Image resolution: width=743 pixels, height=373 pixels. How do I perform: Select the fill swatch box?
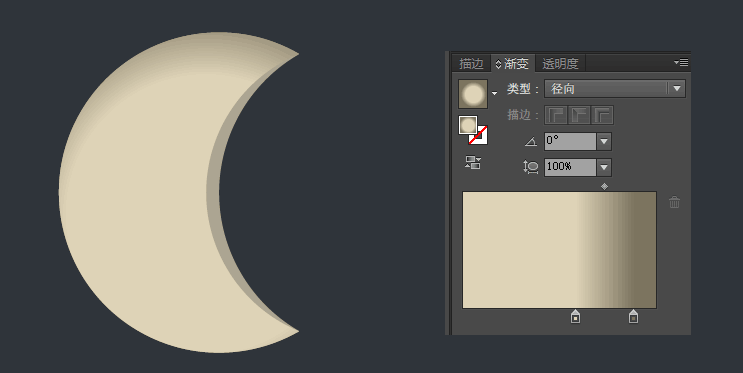(x=468, y=125)
